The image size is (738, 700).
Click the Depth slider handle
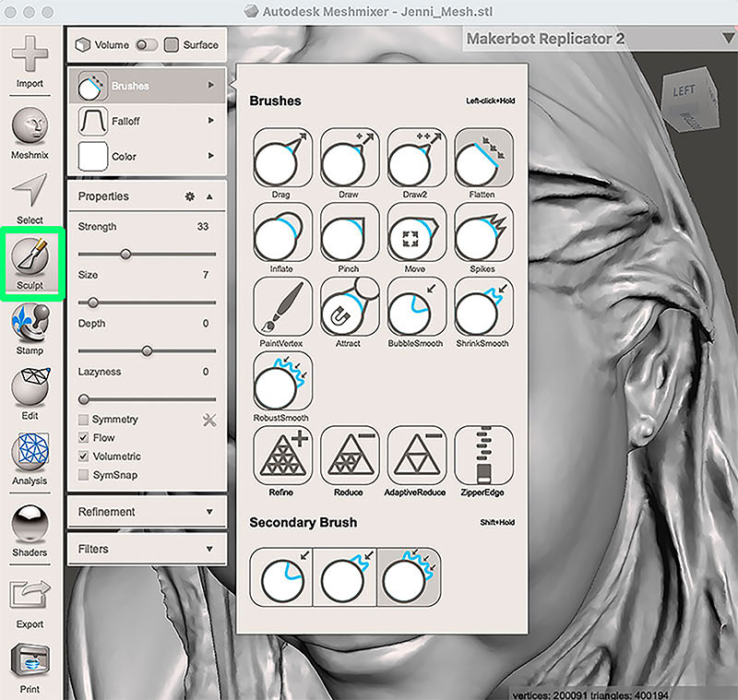click(147, 351)
